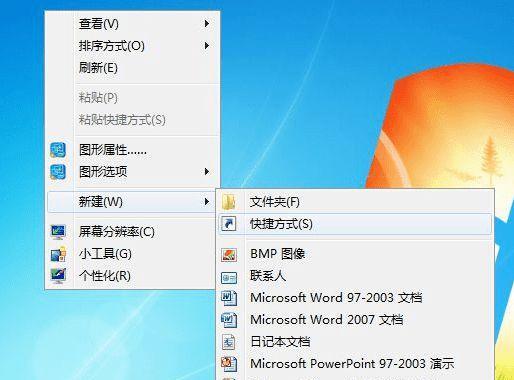
Task: Open 屏幕分辨率(C) settings
Action: coord(133,232)
